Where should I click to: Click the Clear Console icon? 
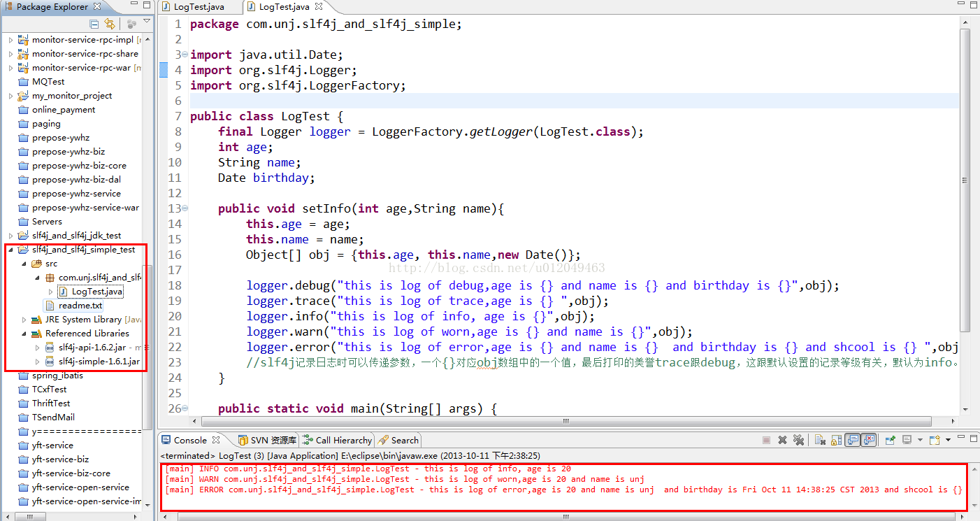click(x=821, y=440)
